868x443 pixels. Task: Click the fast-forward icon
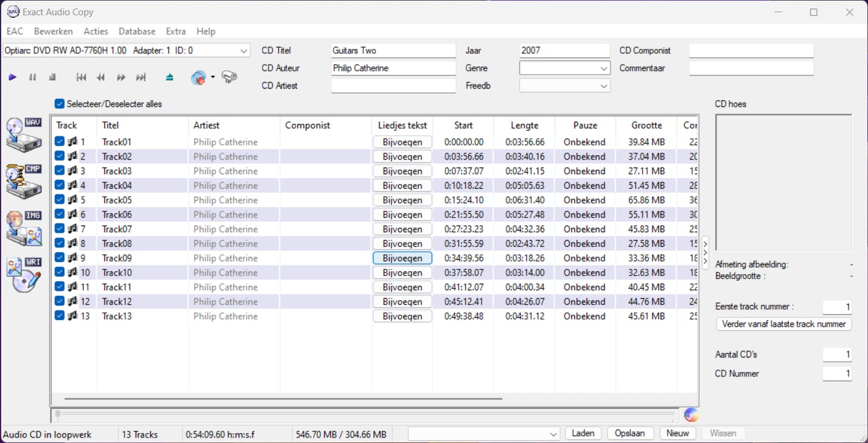[x=121, y=77]
